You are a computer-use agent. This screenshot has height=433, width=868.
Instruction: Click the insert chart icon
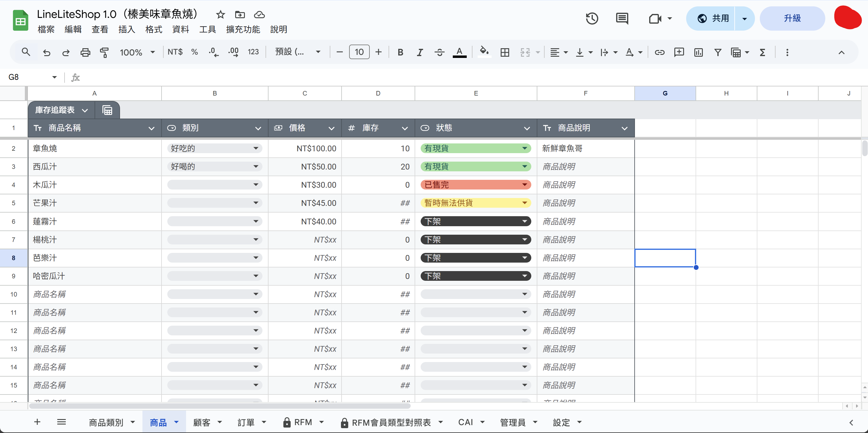pos(699,52)
